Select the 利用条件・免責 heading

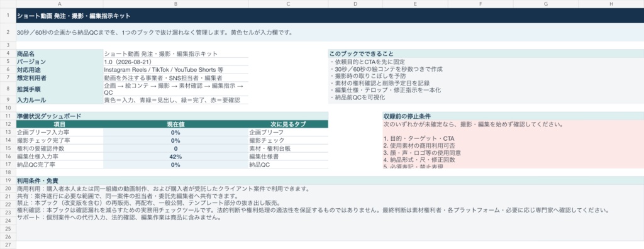tap(330, 180)
